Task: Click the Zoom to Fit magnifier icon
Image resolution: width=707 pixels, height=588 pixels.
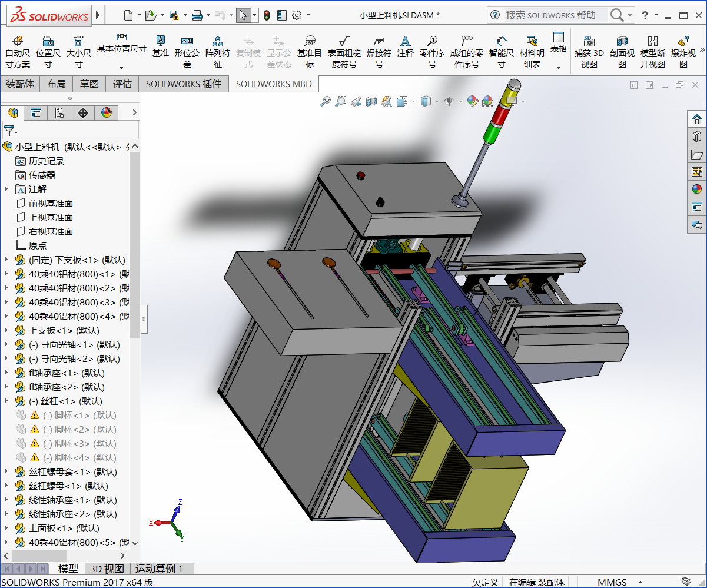Action: (x=326, y=101)
